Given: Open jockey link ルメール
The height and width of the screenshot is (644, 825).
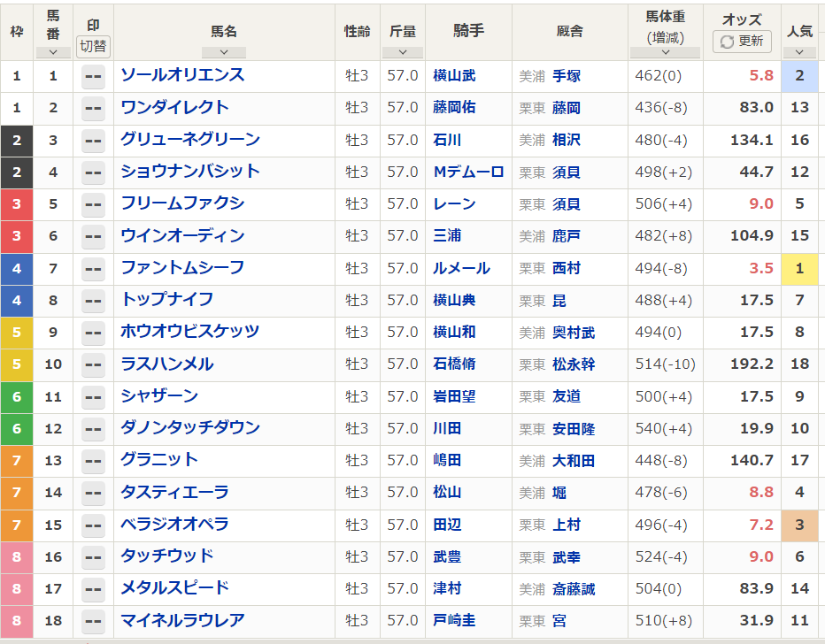Looking at the screenshot, I should [461, 269].
